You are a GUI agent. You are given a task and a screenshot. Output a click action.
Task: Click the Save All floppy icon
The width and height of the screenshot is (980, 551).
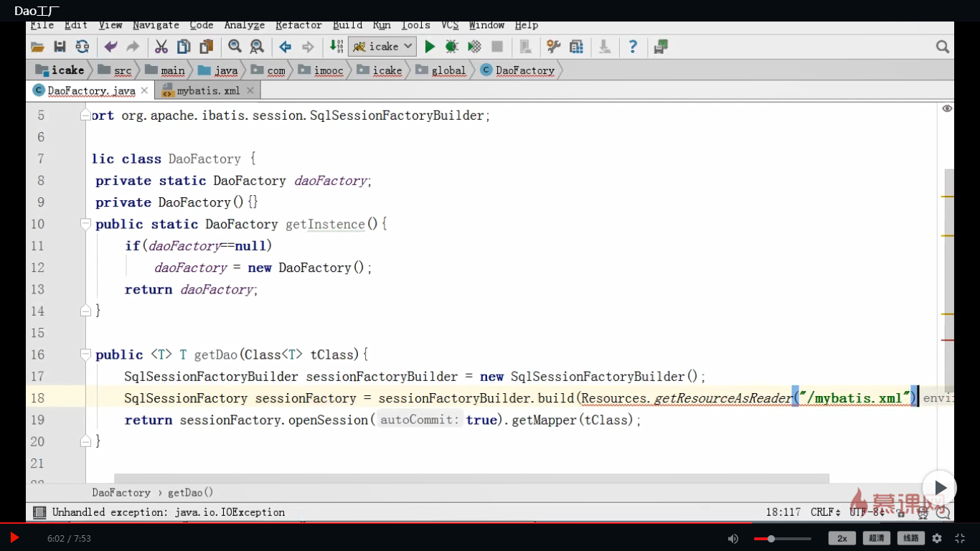point(60,47)
